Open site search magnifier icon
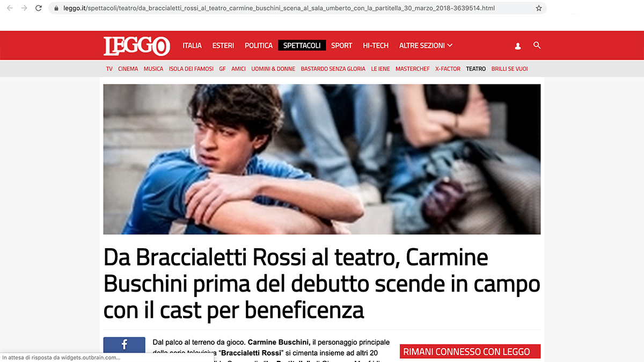This screenshot has height=362, width=644. click(x=537, y=46)
